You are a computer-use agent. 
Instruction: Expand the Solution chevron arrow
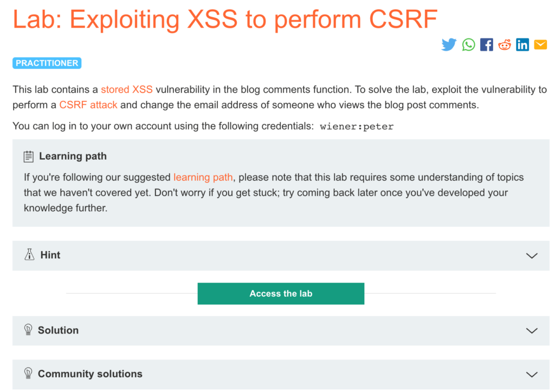coord(532,330)
